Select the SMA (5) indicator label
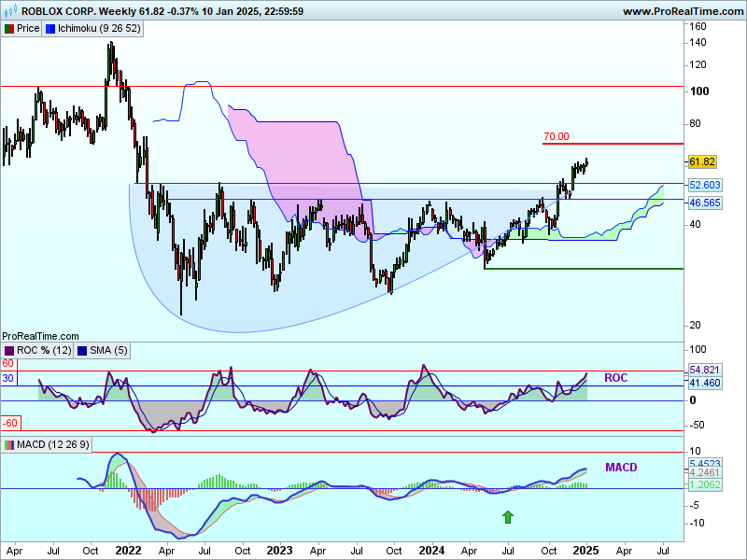This screenshot has height=560, width=747. click(109, 350)
